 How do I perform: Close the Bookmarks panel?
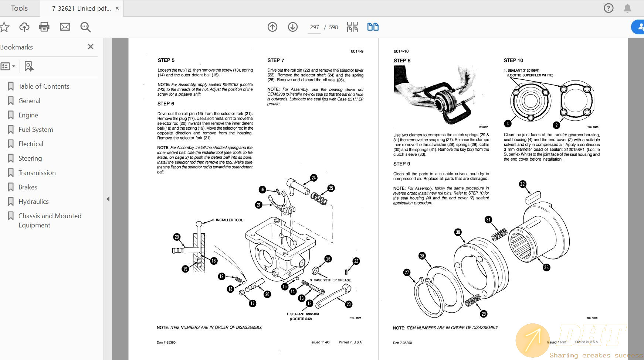91,47
